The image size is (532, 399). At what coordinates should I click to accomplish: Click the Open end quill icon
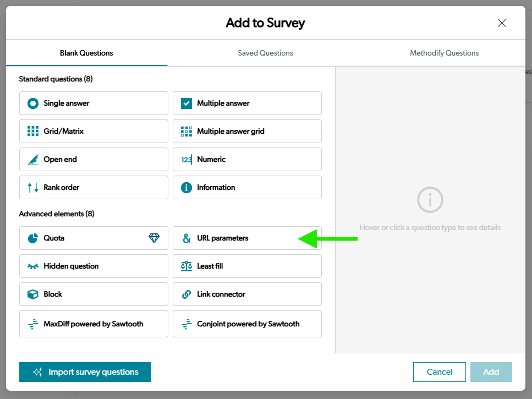click(x=33, y=160)
